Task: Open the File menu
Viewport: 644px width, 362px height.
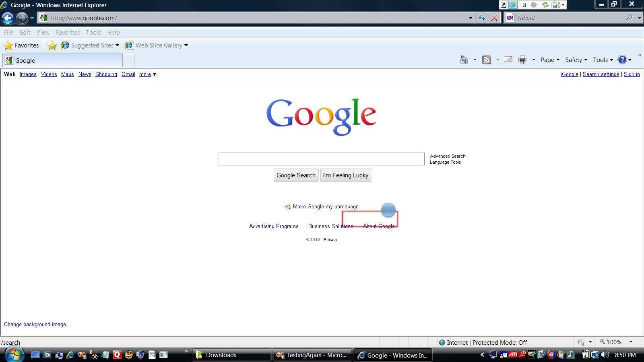Action: point(8,33)
